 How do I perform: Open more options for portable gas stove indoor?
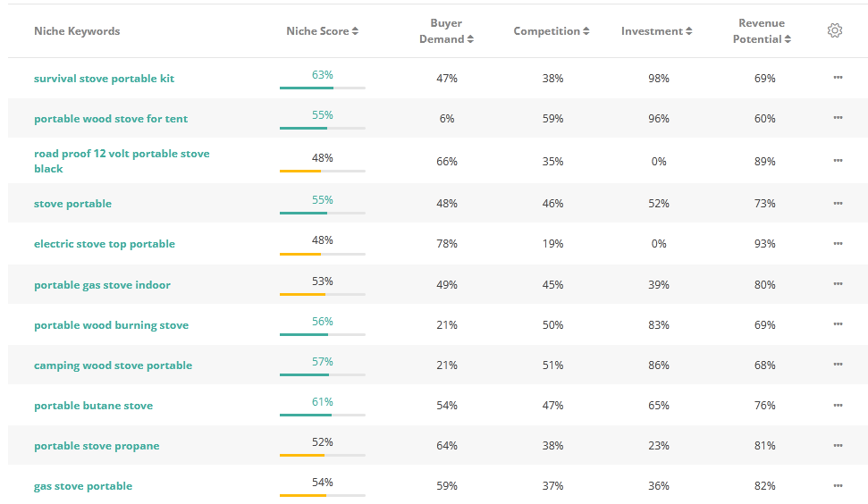point(838,284)
